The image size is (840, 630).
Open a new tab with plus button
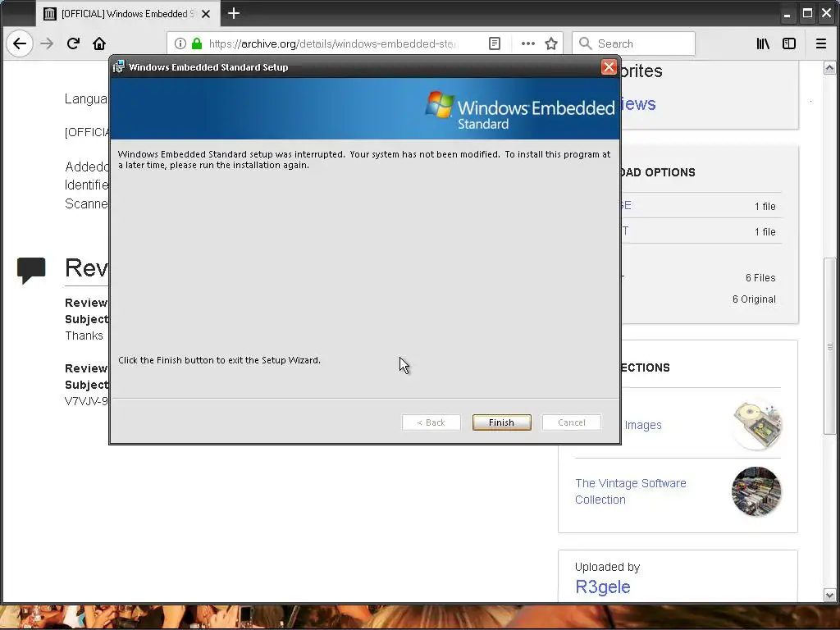234,13
